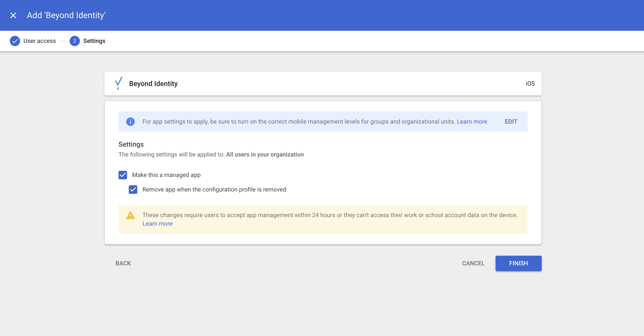Viewport: 644px width, 336px height.
Task: Click the Beyond Identity app logo
Action: pos(119,83)
